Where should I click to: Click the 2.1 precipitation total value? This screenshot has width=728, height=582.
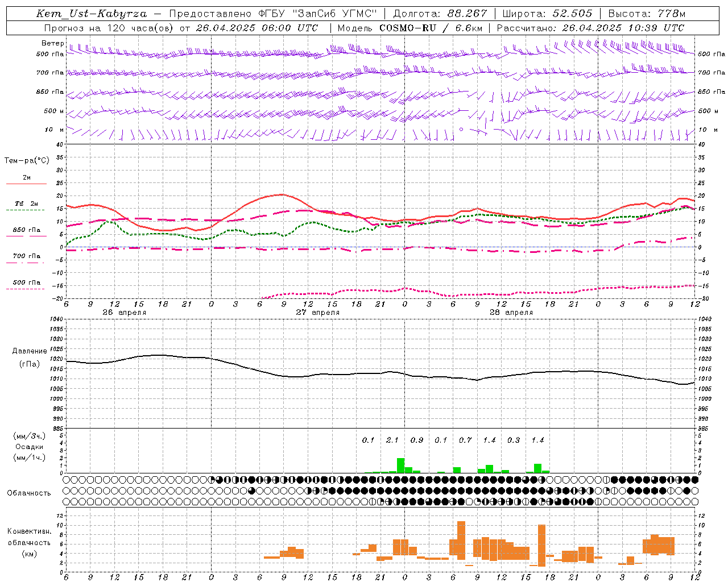pyautogui.click(x=392, y=440)
